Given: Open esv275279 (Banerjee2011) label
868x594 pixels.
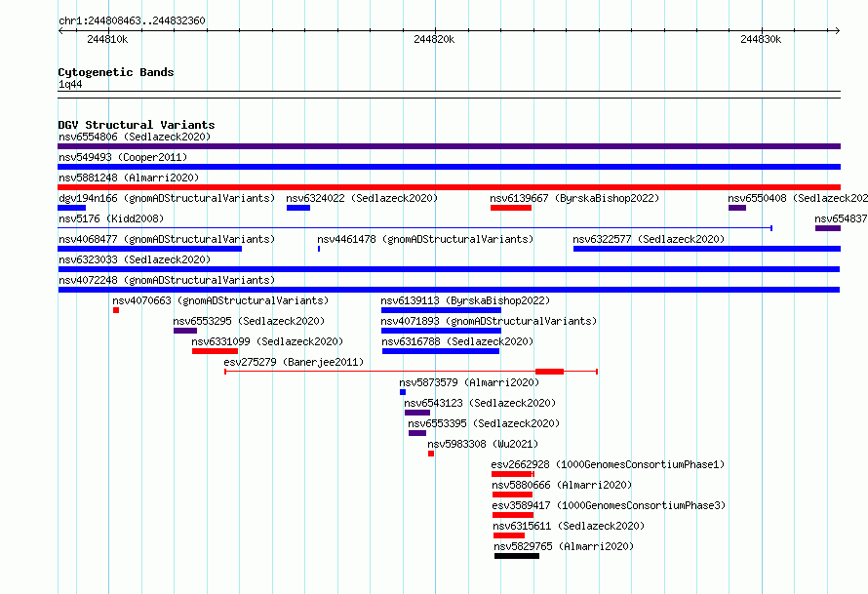Looking at the screenshot, I should click(x=294, y=362).
